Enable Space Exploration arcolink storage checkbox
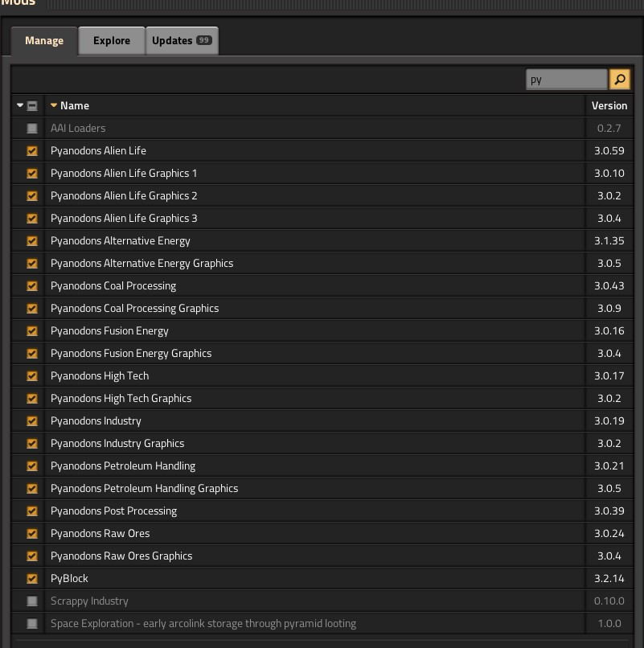The image size is (644, 648). pyautogui.click(x=32, y=624)
